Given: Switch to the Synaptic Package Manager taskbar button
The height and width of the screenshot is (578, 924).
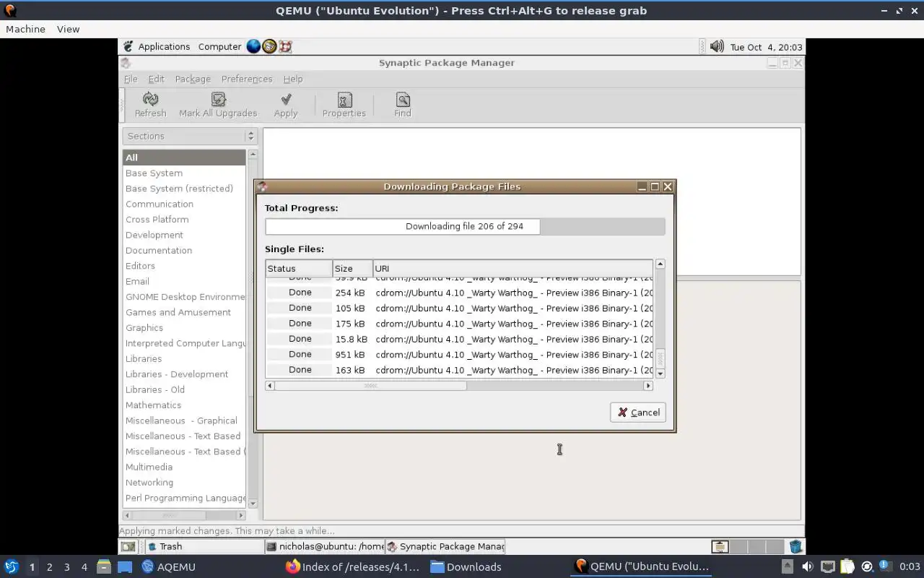Looking at the screenshot, I should point(445,547).
